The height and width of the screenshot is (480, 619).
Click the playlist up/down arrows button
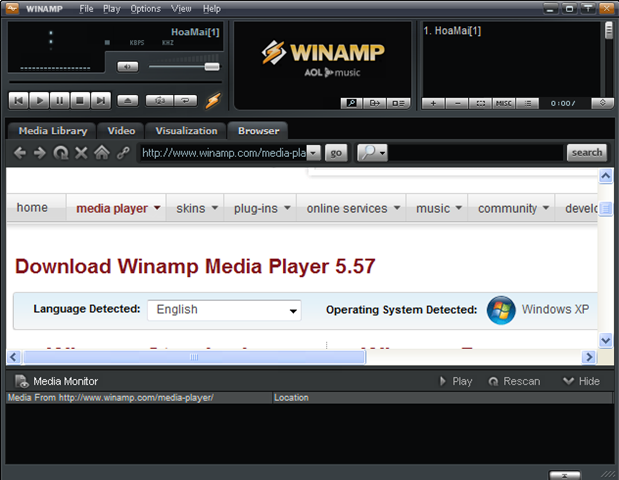click(602, 103)
